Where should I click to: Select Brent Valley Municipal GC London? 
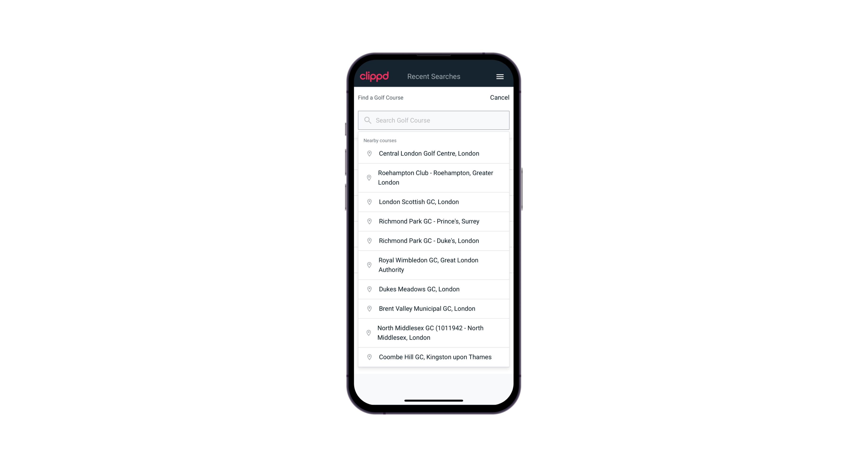tap(434, 308)
